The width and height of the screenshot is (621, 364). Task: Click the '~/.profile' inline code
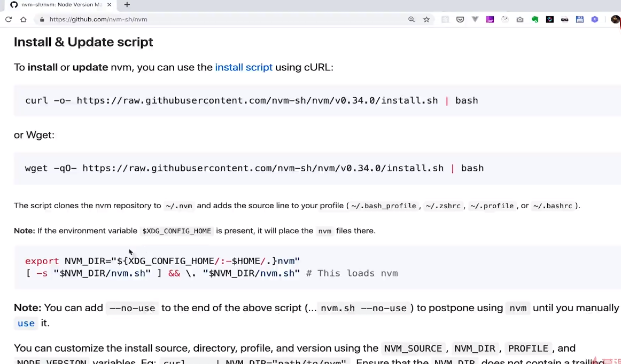[492, 205]
